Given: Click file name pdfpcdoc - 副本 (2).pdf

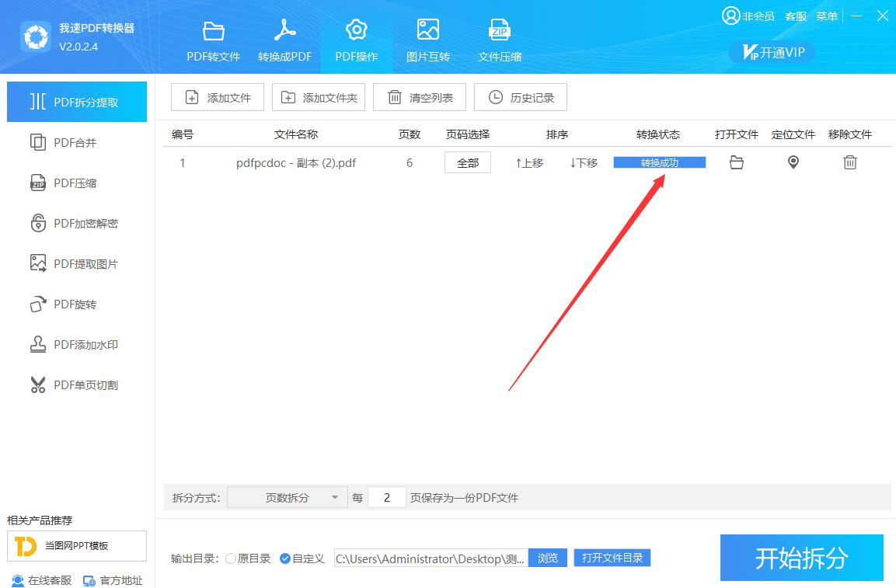Looking at the screenshot, I should pyautogui.click(x=296, y=163).
